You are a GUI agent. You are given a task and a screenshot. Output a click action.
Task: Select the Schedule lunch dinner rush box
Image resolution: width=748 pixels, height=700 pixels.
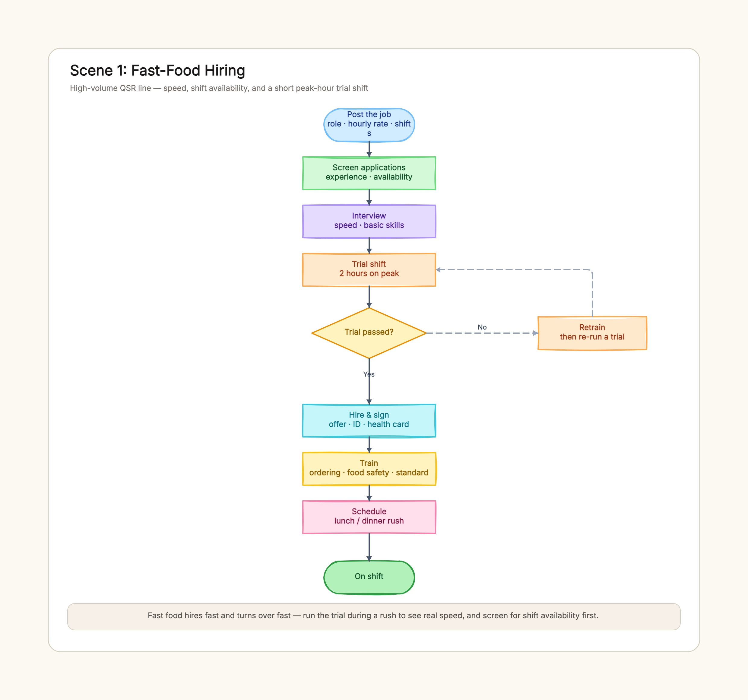click(369, 517)
